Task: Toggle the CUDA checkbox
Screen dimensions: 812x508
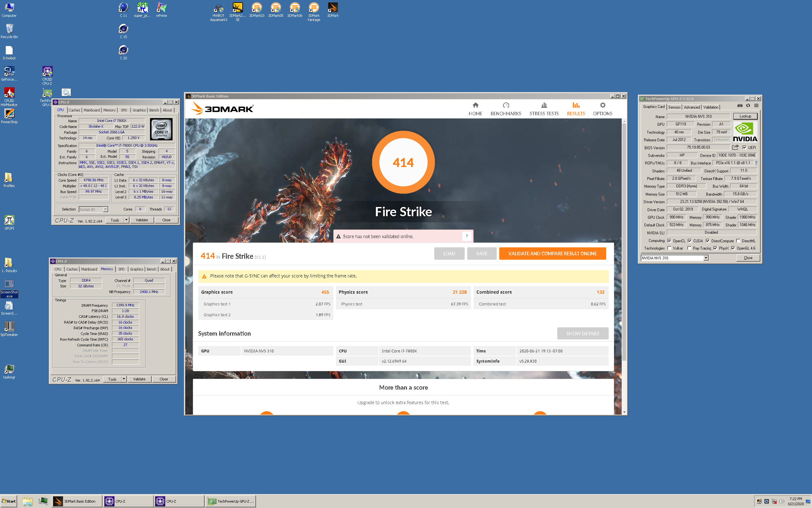Action: pos(689,241)
